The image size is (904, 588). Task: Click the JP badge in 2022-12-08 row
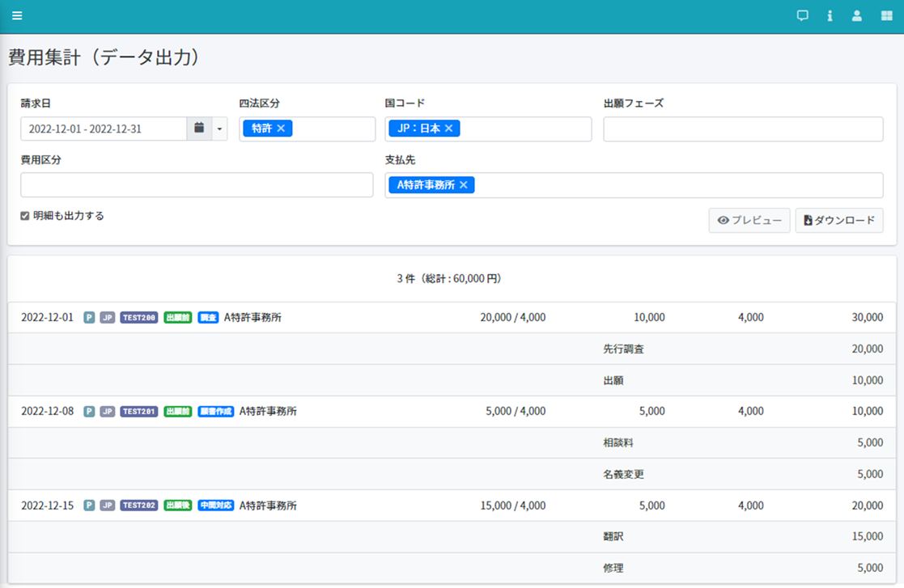coord(108,411)
